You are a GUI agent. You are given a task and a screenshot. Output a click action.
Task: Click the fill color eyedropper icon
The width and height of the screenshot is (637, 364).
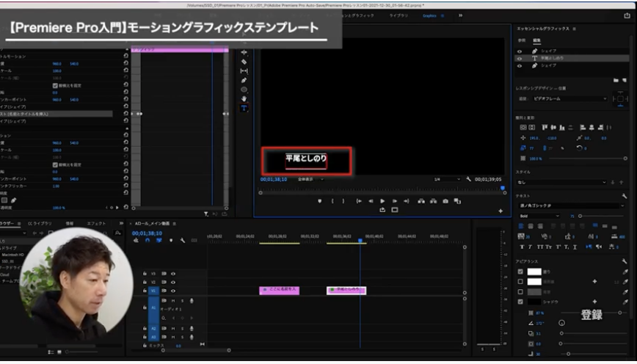click(x=625, y=272)
